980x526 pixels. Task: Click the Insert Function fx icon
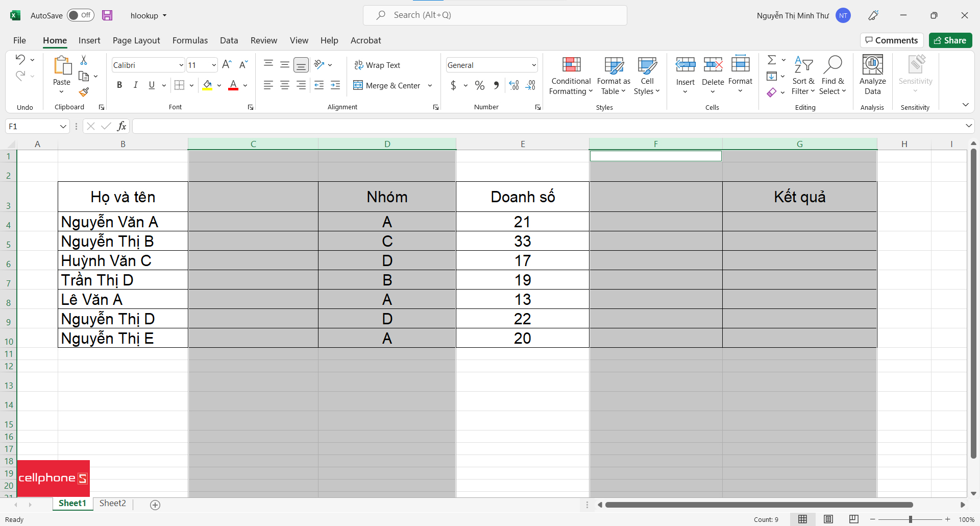(x=121, y=126)
